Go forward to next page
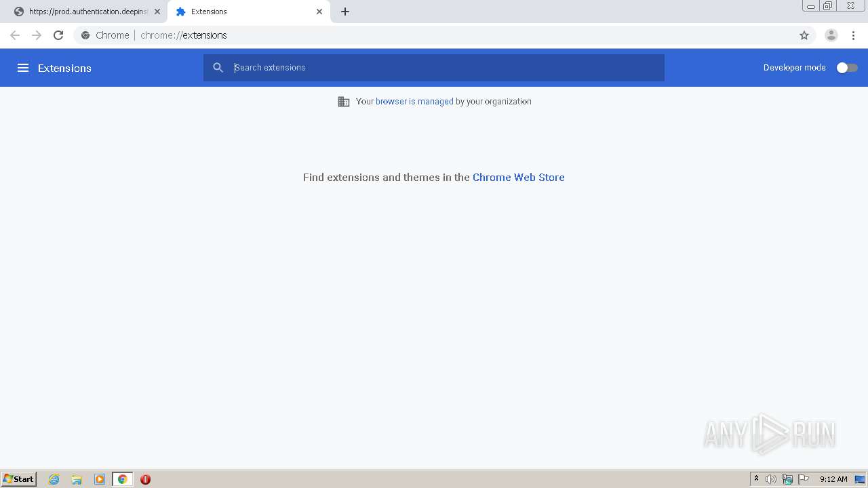Image resolution: width=868 pixels, height=488 pixels. coord(37,35)
